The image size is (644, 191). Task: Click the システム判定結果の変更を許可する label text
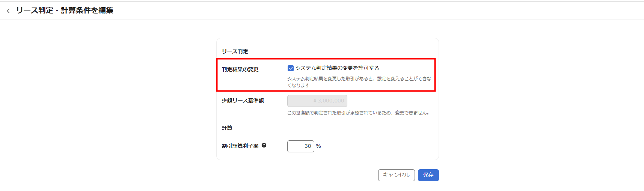[337, 68]
